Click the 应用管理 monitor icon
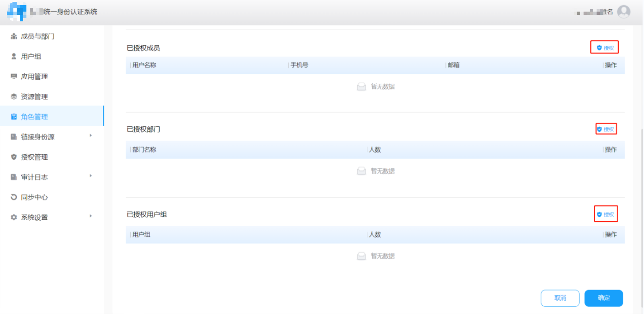The height and width of the screenshot is (314, 644). point(14,76)
